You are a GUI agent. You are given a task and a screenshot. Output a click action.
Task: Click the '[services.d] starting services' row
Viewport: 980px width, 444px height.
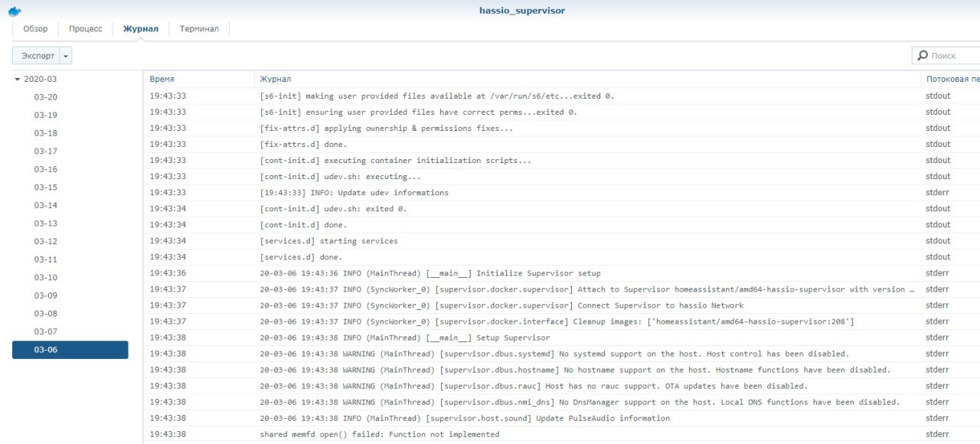pos(562,240)
